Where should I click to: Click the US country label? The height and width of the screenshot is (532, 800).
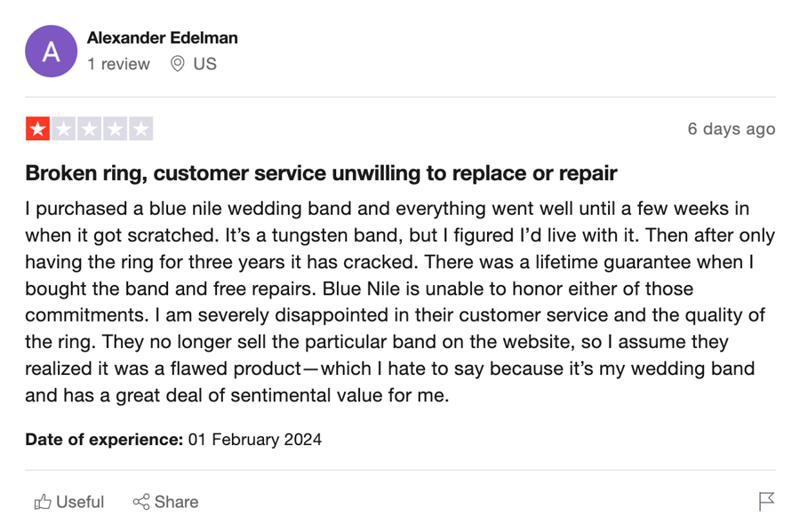coord(204,64)
